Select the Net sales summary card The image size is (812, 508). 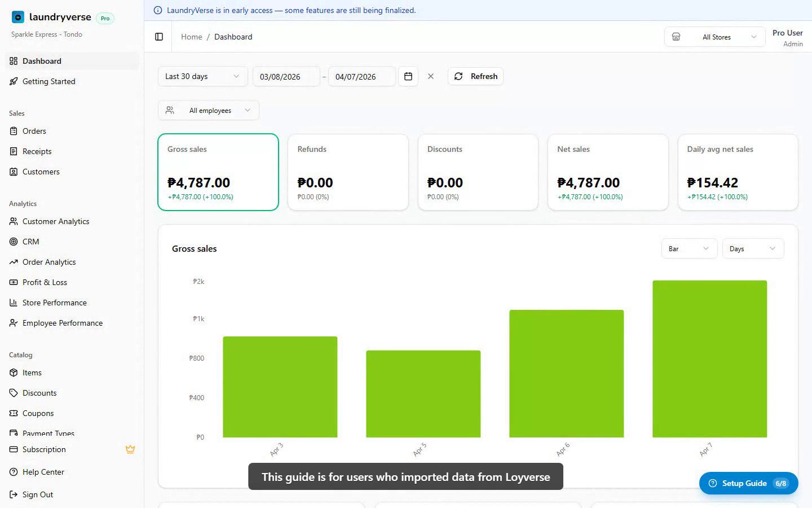pyautogui.click(x=607, y=172)
